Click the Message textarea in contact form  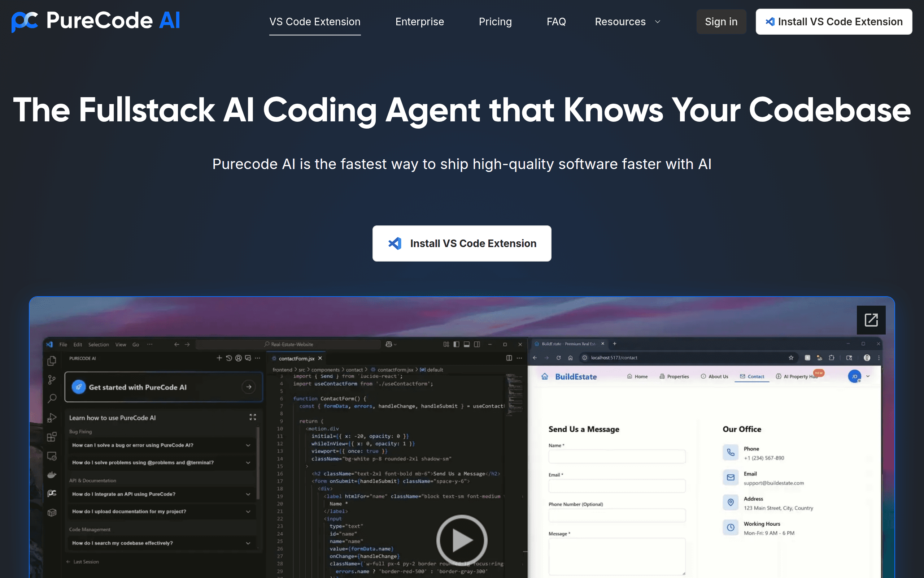tap(616, 556)
